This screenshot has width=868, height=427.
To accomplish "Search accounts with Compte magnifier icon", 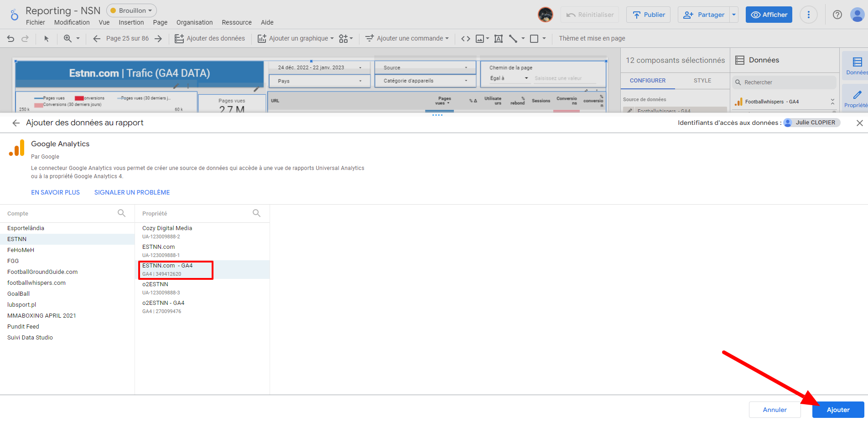I will pyautogui.click(x=121, y=213).
